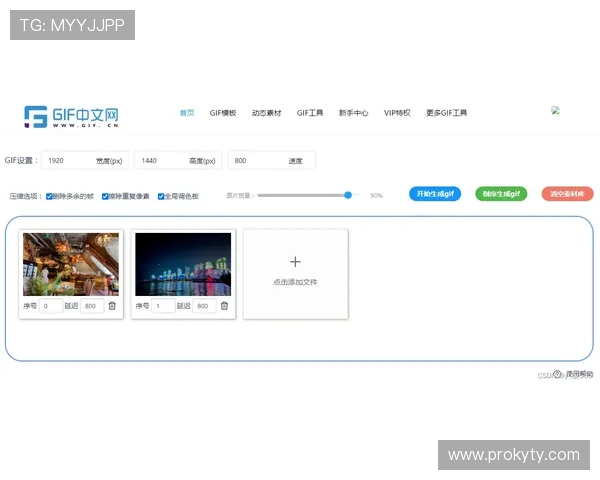The image size is (600, 480).
Task: Toggle the 删除多余的帧 checkbox
Action: point(49,196)
